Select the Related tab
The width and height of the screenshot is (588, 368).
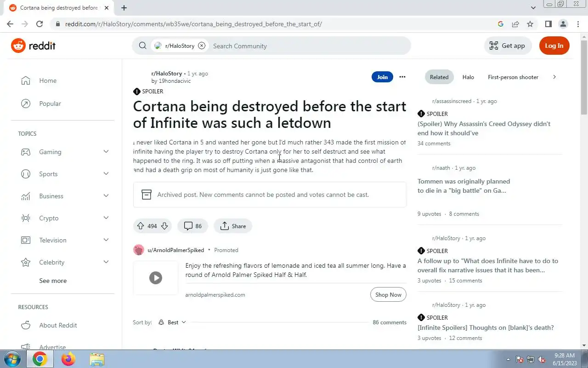click(x=439, y=77)
